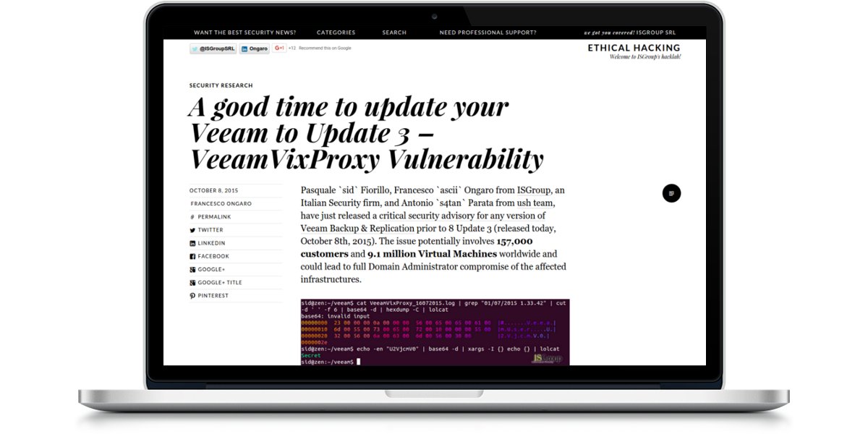
Task: Share via the Twitter bird icon
Action: coord(192,230)
